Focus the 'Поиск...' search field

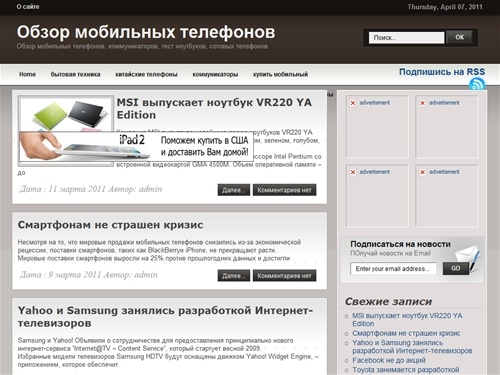pyautogui.click(x=406, y=38)
